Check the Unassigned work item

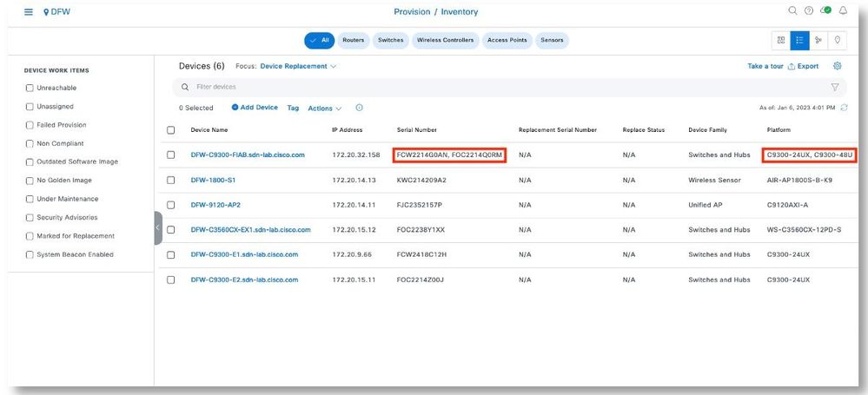pos(30,106)
